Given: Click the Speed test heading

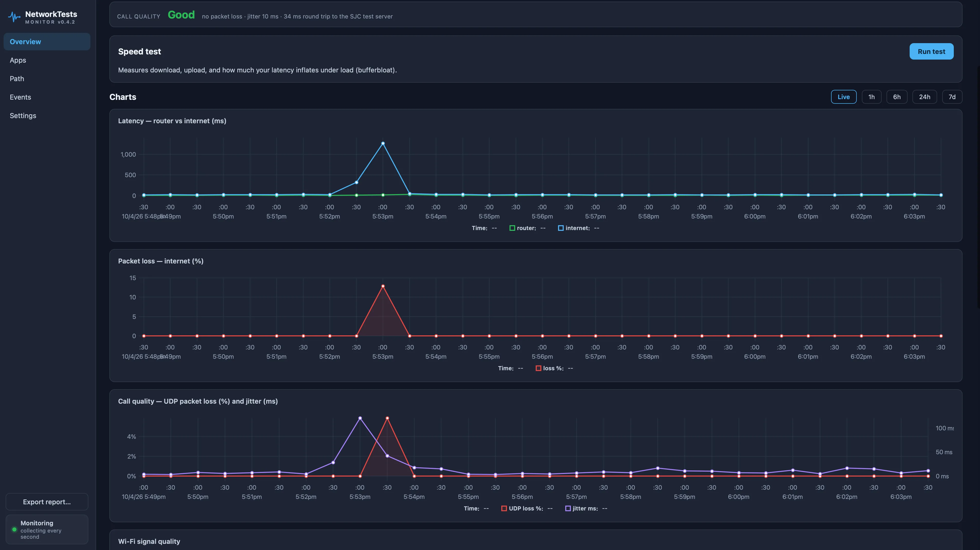Looking at the screenshot, I should pos(139,51).
